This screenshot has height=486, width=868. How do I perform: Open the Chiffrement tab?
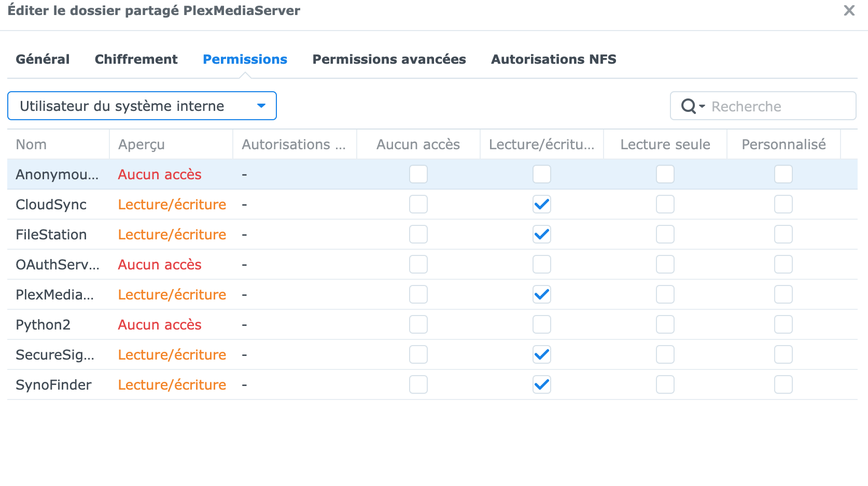tap(136, 59)
